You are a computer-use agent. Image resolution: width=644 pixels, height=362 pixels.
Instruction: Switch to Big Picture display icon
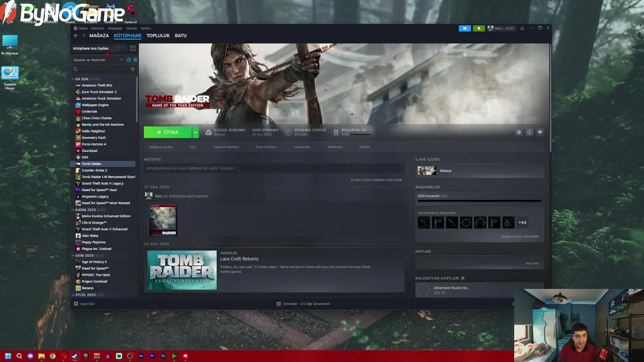click(522, 28)
